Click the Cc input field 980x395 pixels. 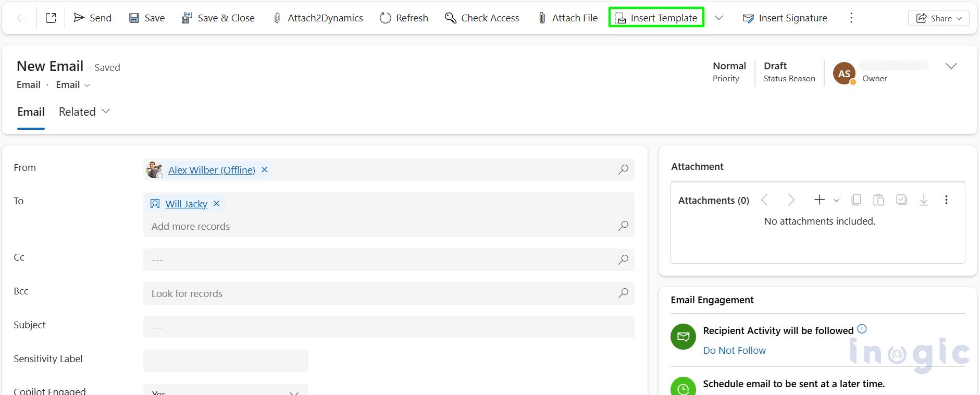380,260
